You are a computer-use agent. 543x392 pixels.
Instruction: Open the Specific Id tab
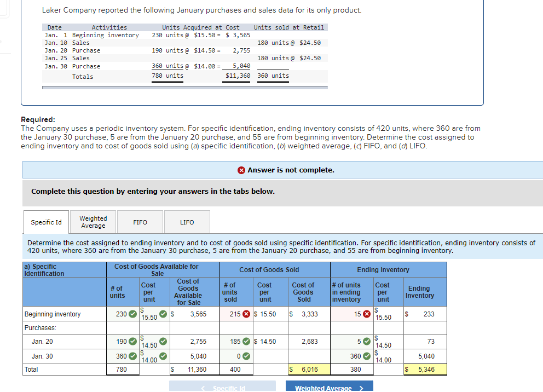point(46,222)
